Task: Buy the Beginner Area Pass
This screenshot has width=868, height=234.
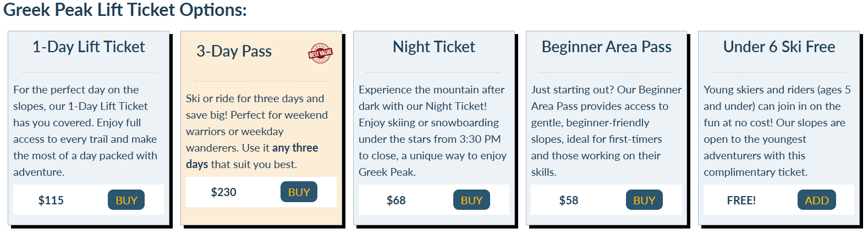Action: 644,200
